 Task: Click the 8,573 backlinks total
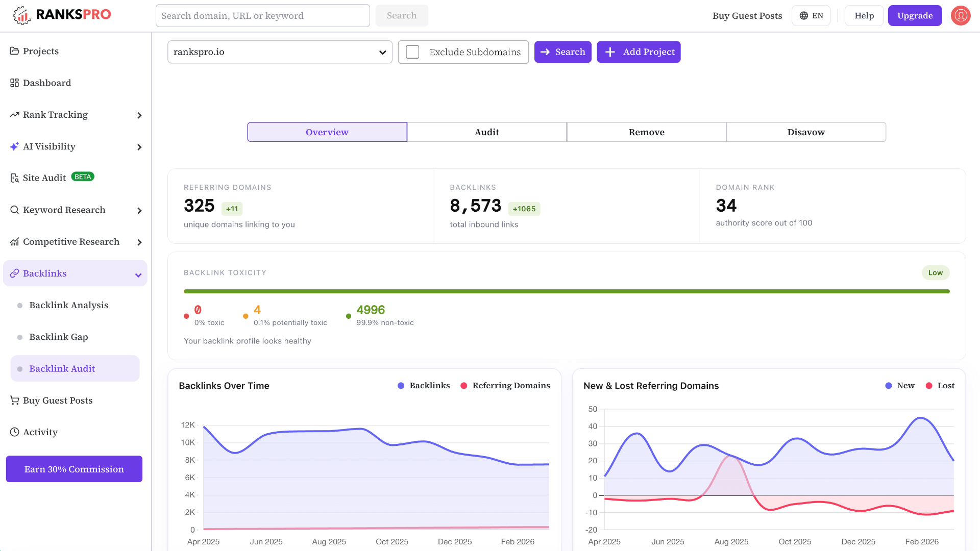[x=476, y=206]
